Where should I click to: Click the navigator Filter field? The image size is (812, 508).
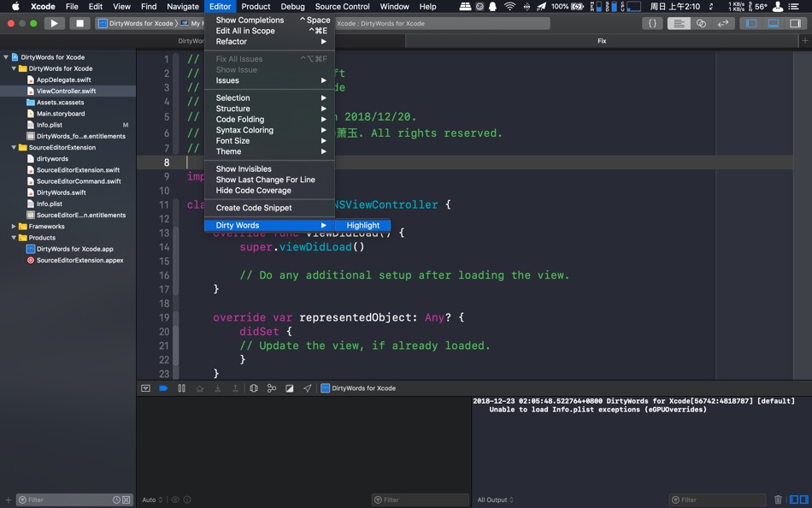click(x=68, y=499)
